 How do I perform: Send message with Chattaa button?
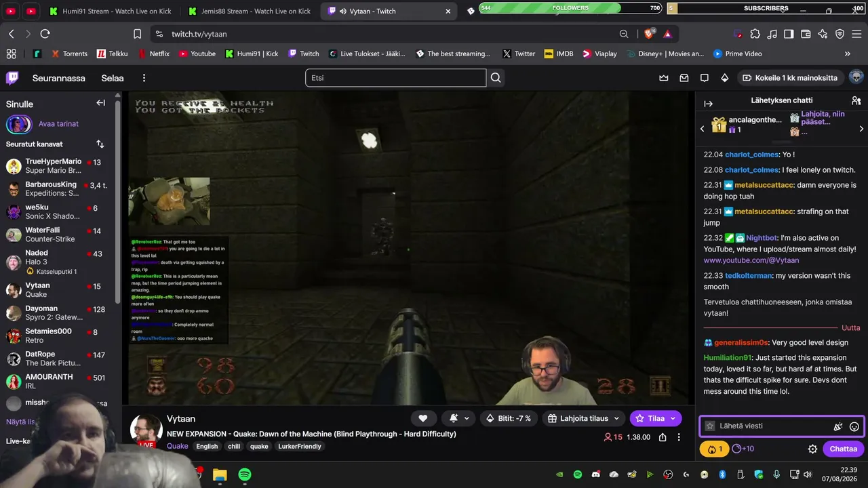(x=844, y=449)
